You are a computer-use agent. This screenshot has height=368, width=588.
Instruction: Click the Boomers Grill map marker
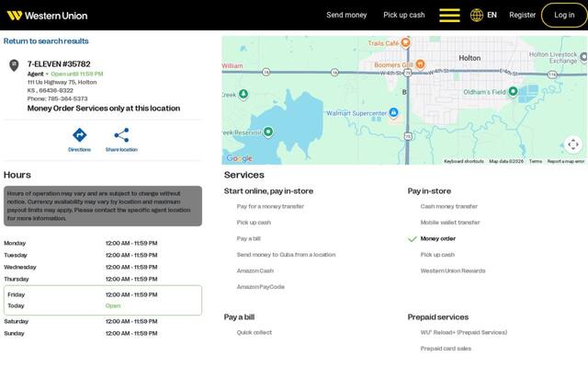coord(421,64)
